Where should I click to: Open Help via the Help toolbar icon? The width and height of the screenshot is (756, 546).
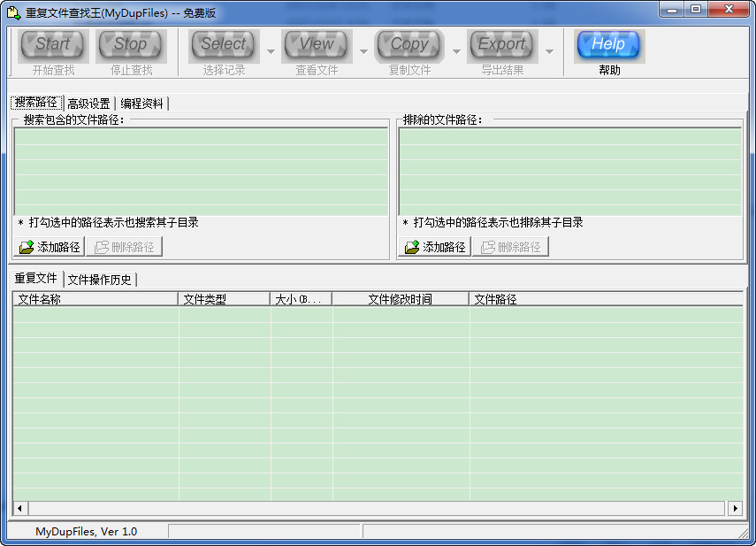[608, 44]
